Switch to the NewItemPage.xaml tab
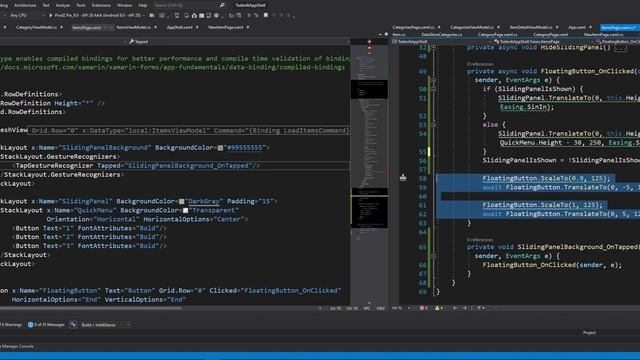The width and height of the screenshot is (640, 360). click(226, 27)
